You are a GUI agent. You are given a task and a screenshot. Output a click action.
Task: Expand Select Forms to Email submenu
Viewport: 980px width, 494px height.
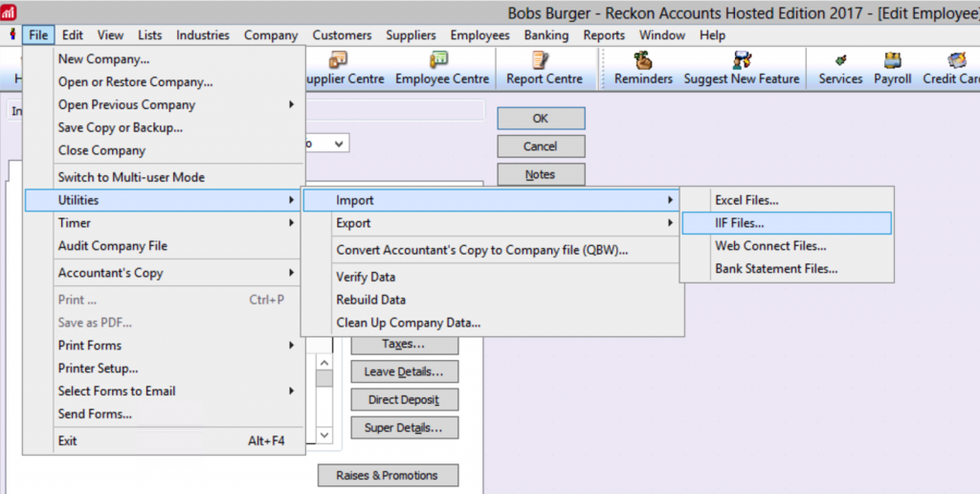click(x=165, y=391)
